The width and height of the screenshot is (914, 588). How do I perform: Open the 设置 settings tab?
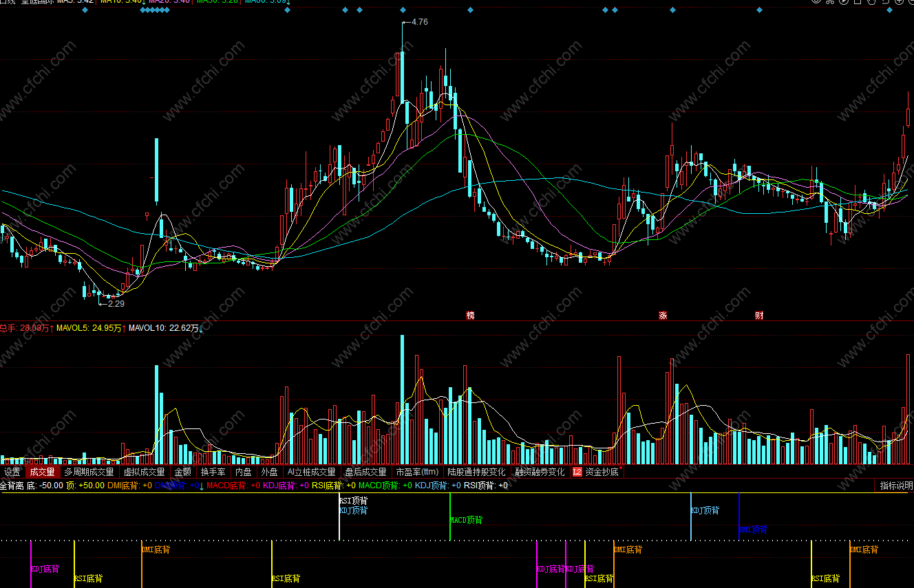(12, 472)
